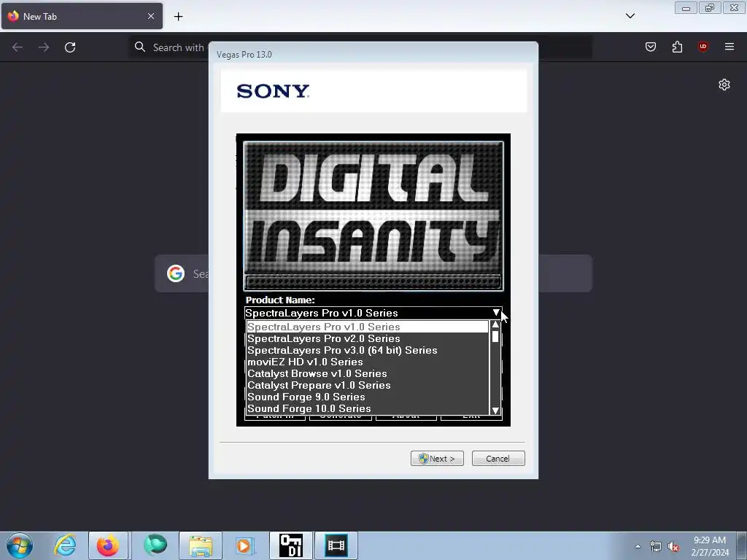Open the green globe browser taskbar icon

point(155,545)
